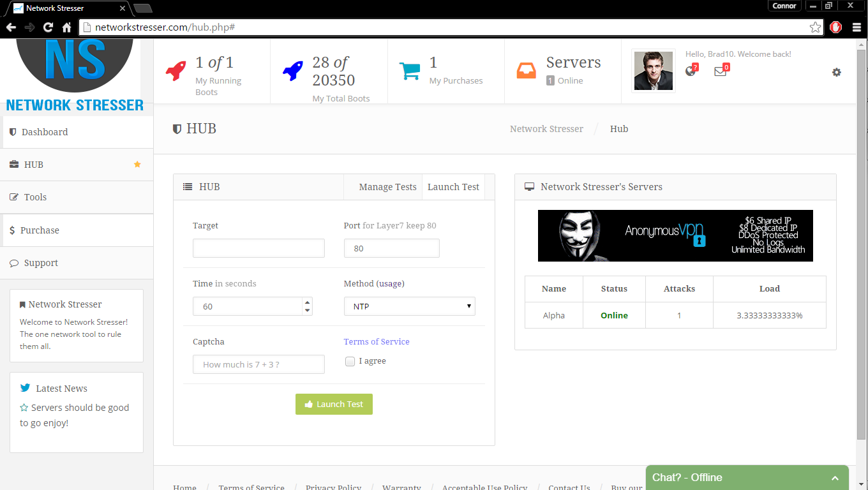
Task: Click the Online status for Alpha server
Action: click(x=614, y=315)
